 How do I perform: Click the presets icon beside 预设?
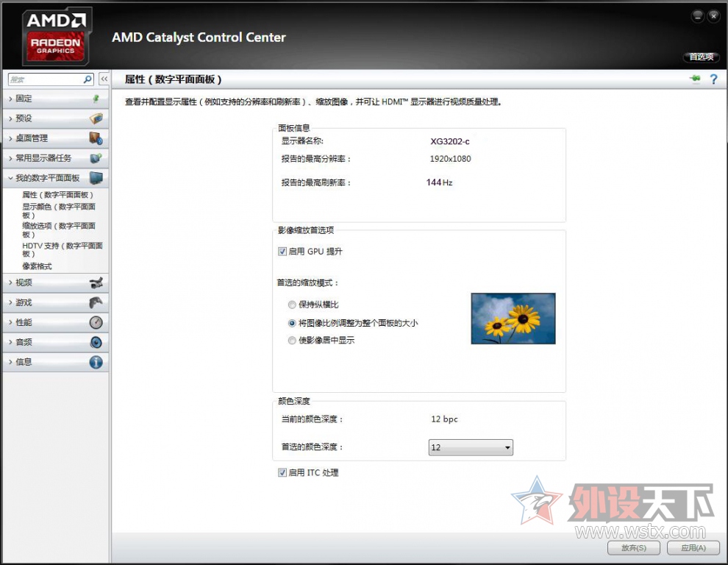point(96,118)
